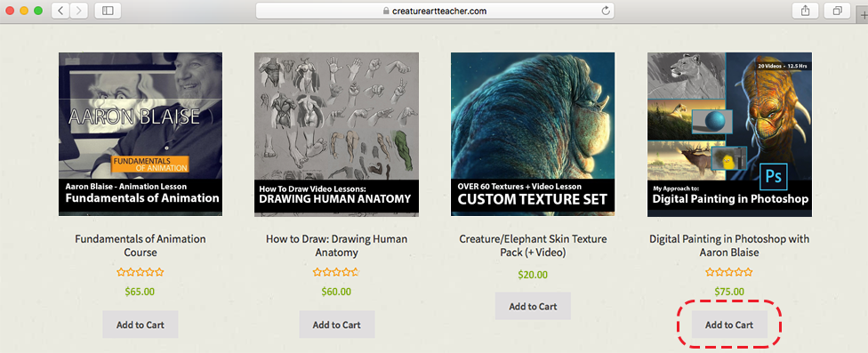Click star rating under Digital Painting in Photoshop

[x=729, y=272]
